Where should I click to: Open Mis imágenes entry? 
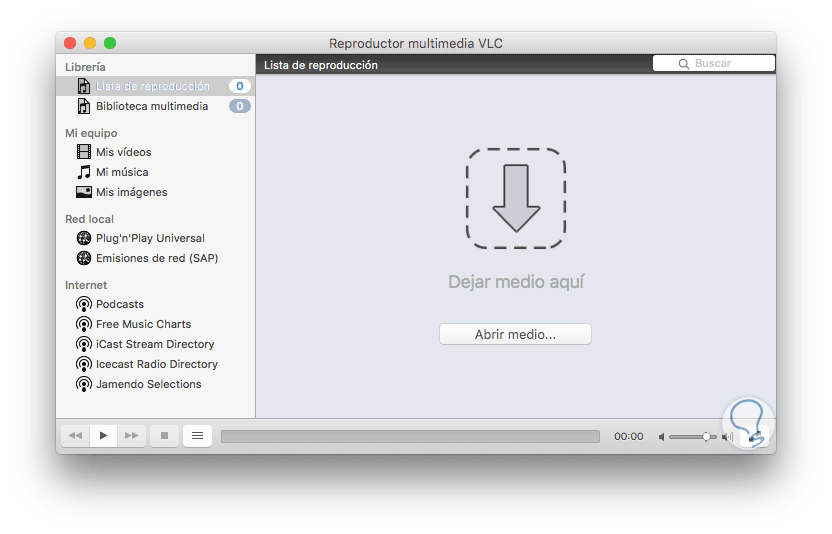155,192
